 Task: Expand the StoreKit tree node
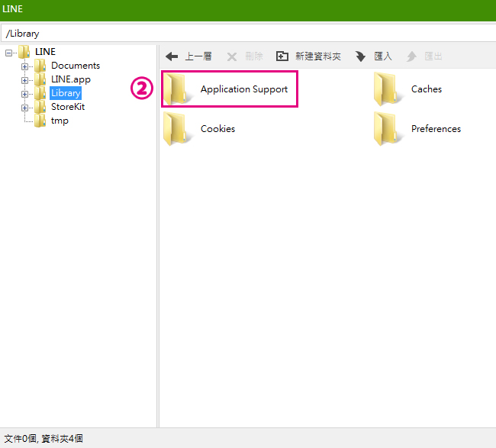(24, 108)
